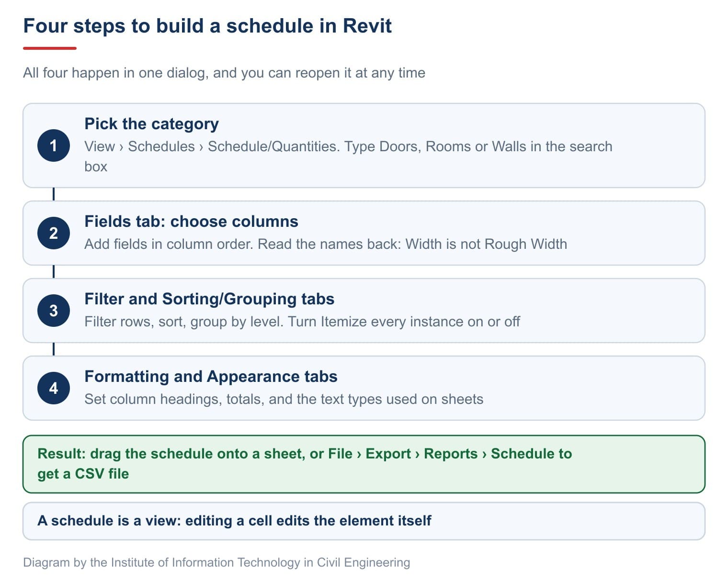Click the title 'Four steps to build a schedule in Revit'
This screenshot has height=580, width=728.
(207, 26)
